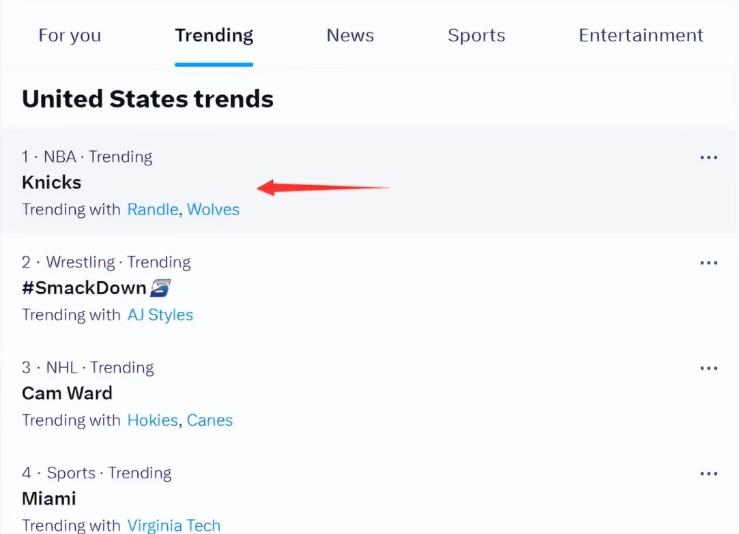Open the AJ Styles link

pyautogui.click(x=160, y=315)
